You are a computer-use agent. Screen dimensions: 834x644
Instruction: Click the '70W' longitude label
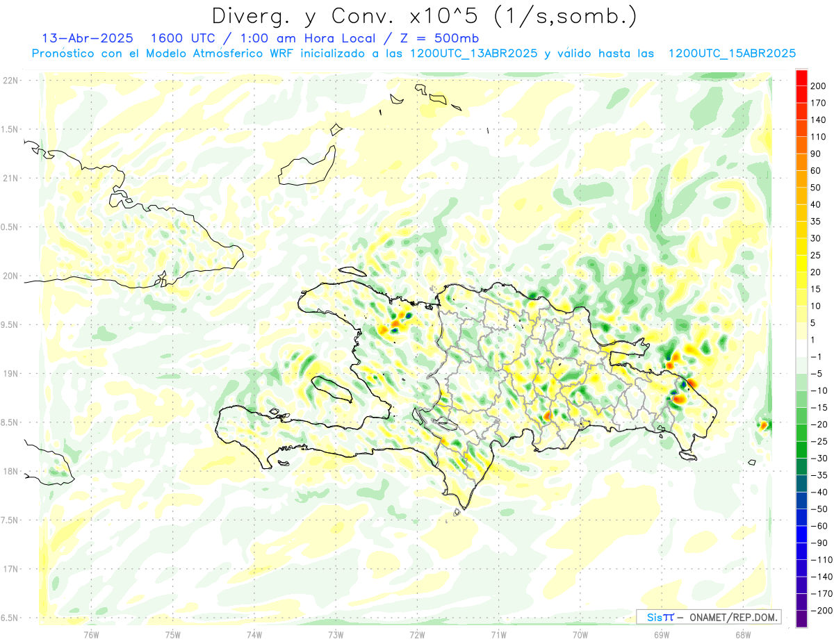[580, 634]
